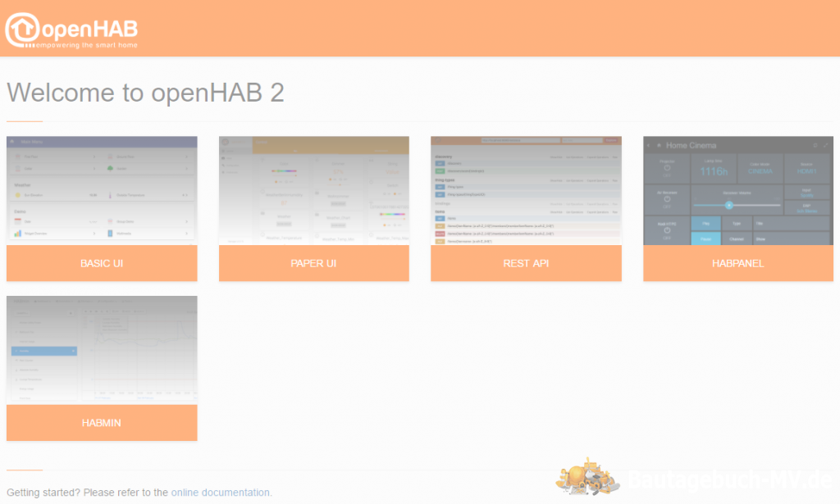Click the thermometer icon beside Outside Temperature
The image size is (840, 504).
[110, 195]
